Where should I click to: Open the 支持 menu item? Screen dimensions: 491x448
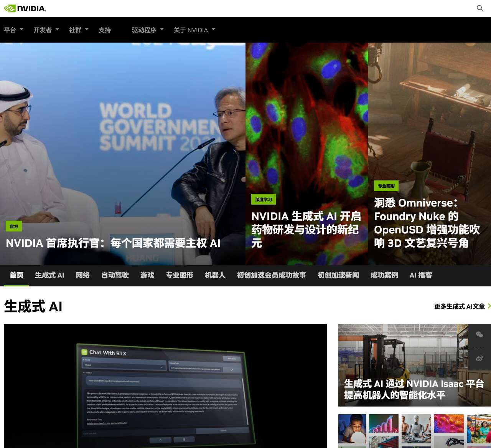[x=105, y=30]
